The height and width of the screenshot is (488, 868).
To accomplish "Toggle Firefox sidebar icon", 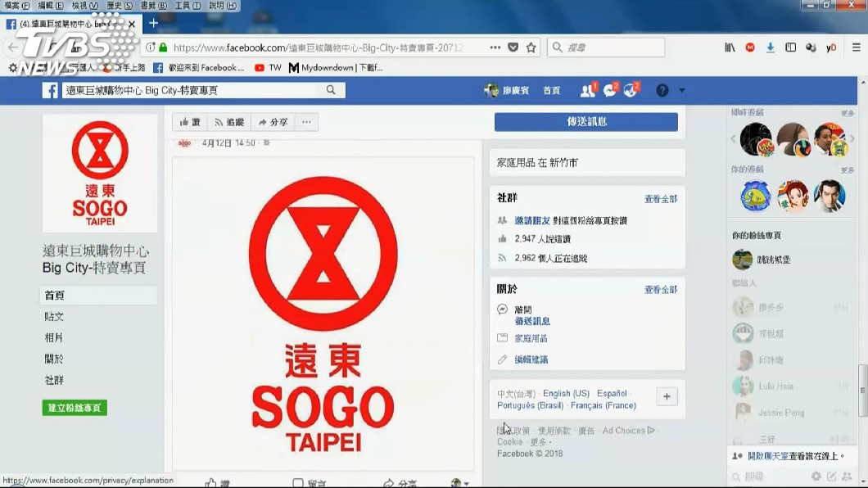I will click(x=790, y=47).
